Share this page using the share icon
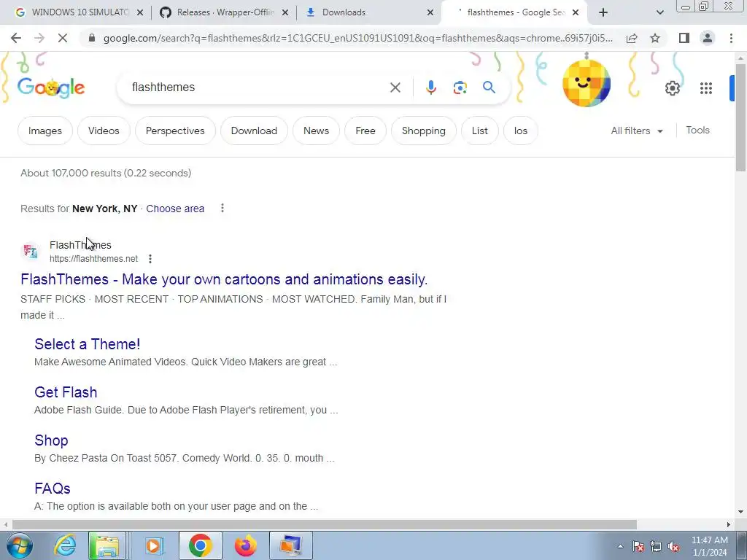Screen dimensions: 747x560 tap(632, 38)
